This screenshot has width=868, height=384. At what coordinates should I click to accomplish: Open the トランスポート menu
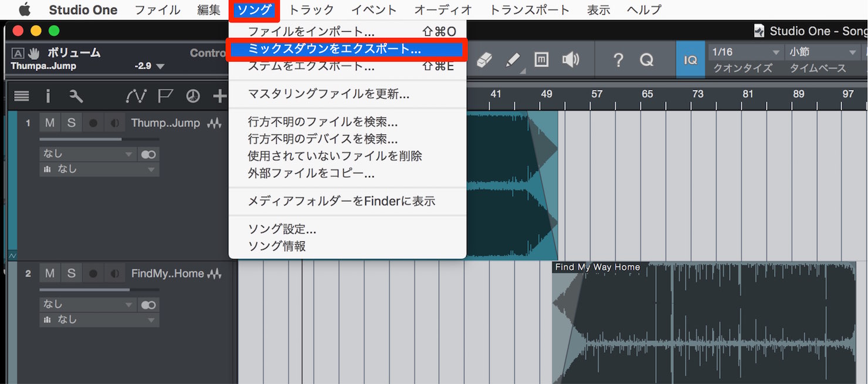530,10
